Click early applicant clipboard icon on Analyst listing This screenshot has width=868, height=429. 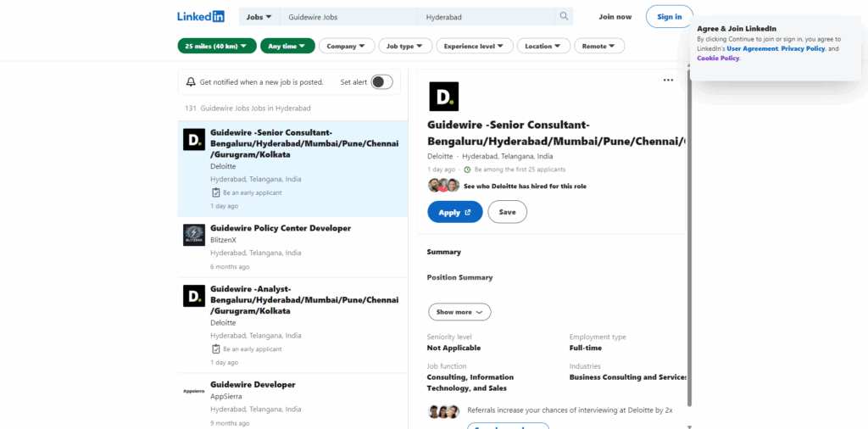point(216,348)
